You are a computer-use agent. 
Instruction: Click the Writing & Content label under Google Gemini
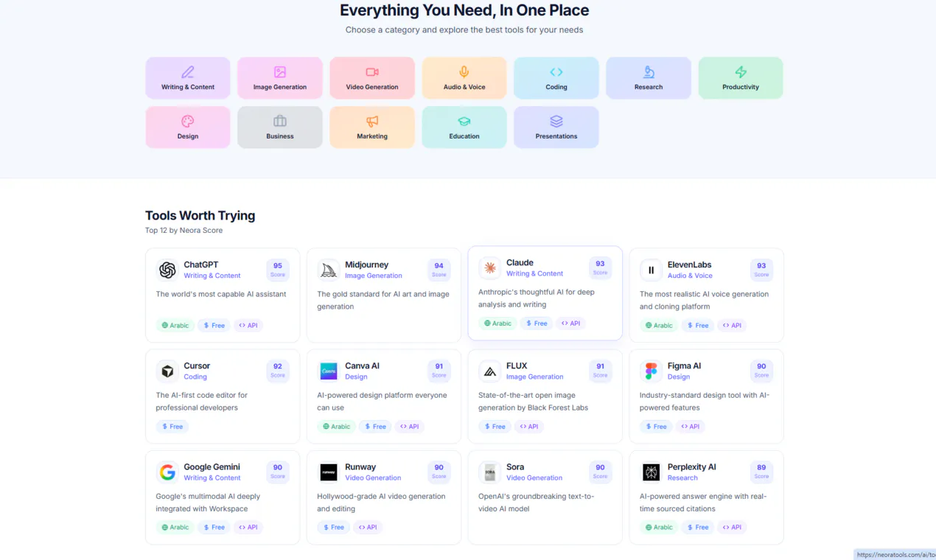(x=212, y=477)
